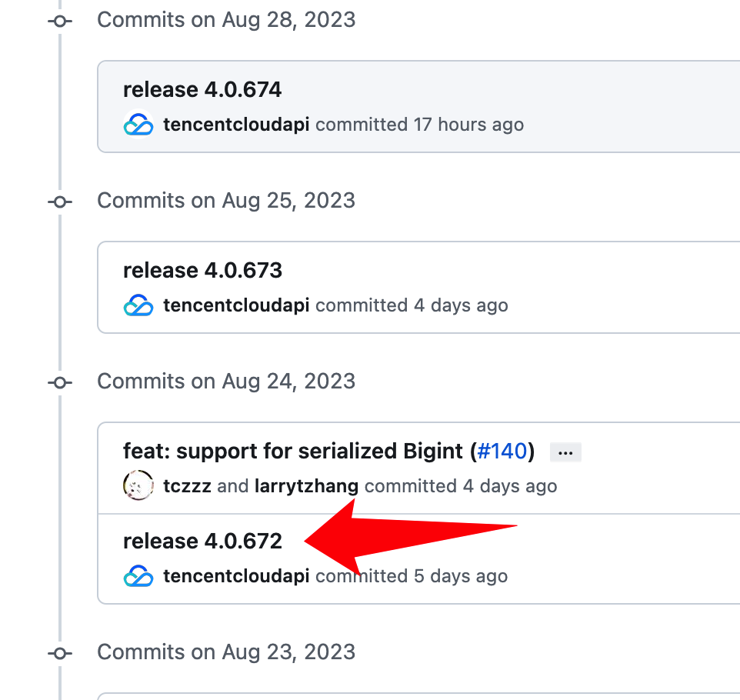Expand commit description with ellipsis button

point(565,452)
